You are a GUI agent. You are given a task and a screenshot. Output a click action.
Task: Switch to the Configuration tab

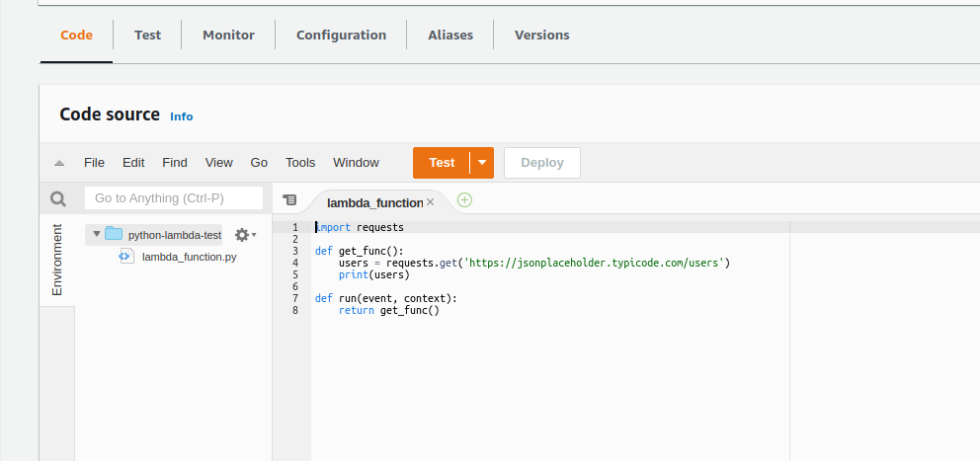[x=341, y=35]
